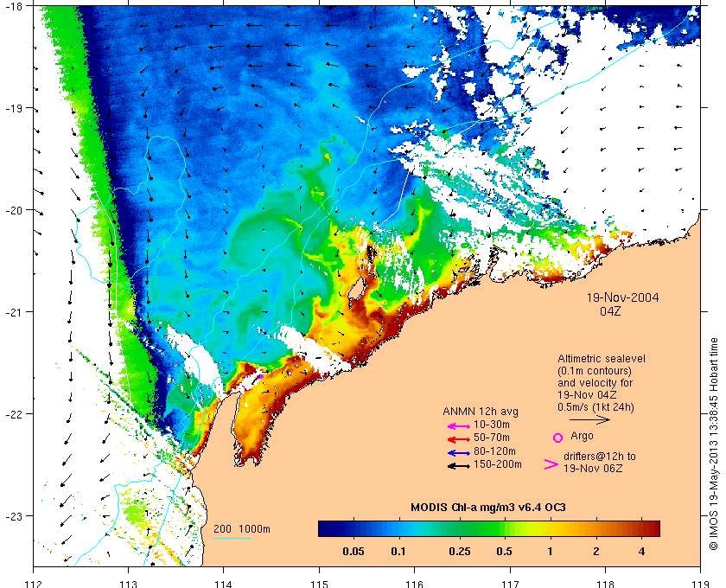Click the colorbar value 2

coord(595,552)
